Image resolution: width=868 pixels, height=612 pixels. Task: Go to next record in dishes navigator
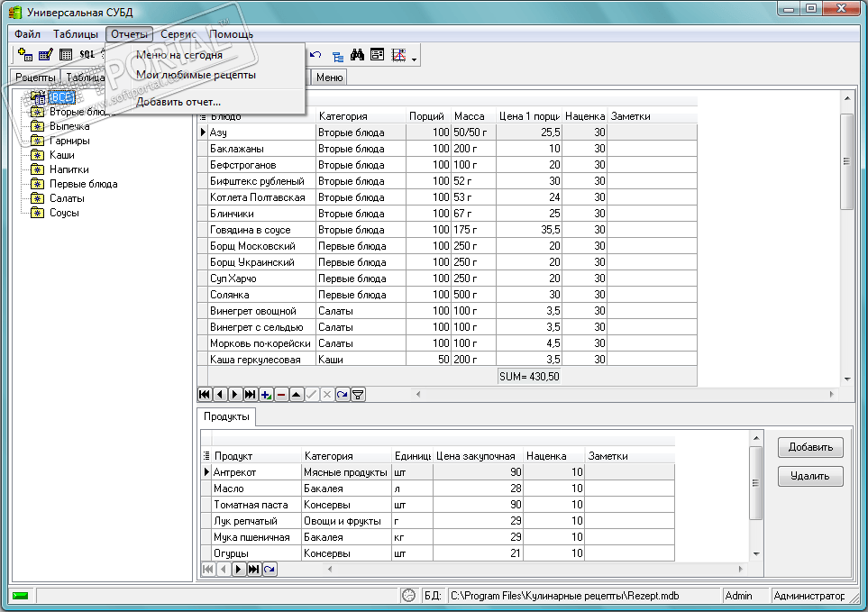(235, 395)
